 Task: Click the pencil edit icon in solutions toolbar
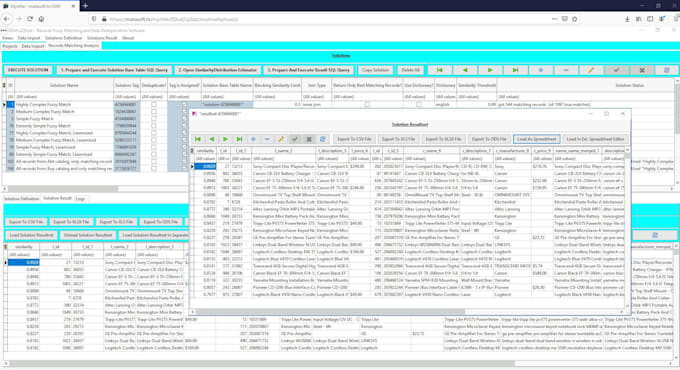pyautogui.click(x=591, y=70)
